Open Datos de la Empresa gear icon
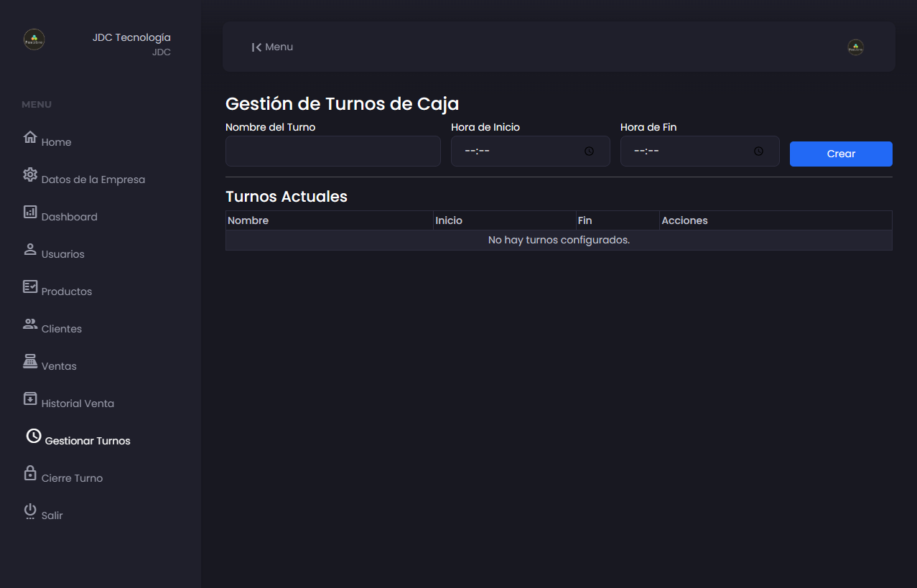 click(x=30, y=174)
